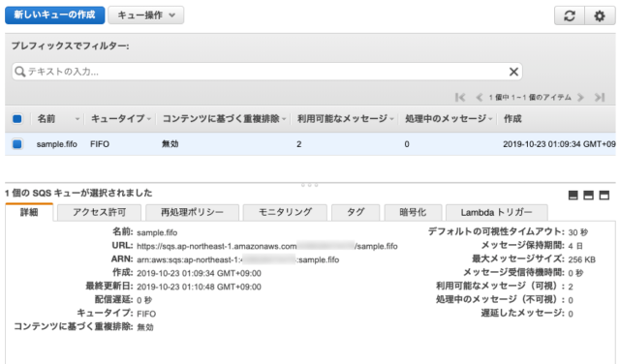620x364 pixels.
Task: Click 新しいキューの作成 button
Action: 55,15
